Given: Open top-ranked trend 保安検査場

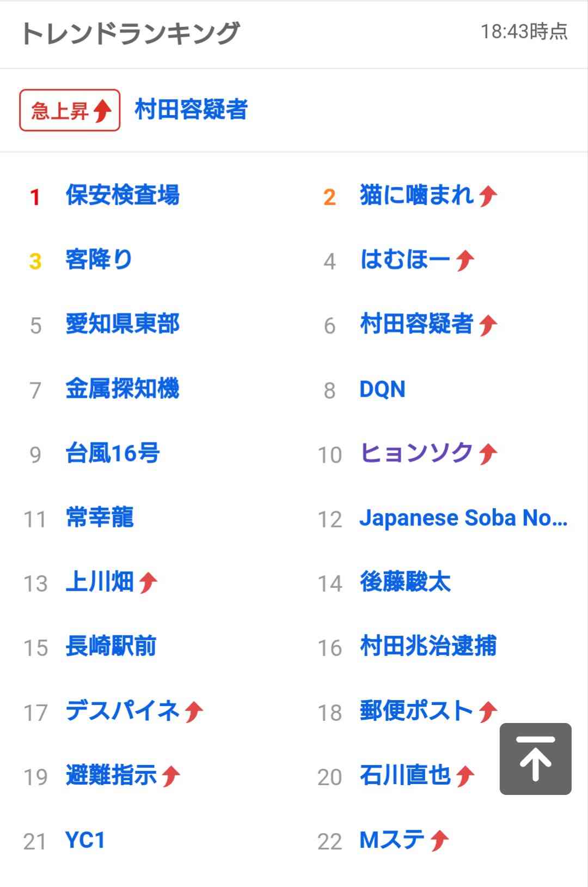Looking at the screenshot, I should (122, 195).
